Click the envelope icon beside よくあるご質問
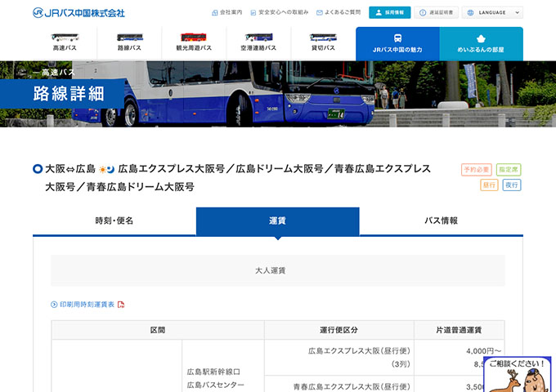 [320, 13]
